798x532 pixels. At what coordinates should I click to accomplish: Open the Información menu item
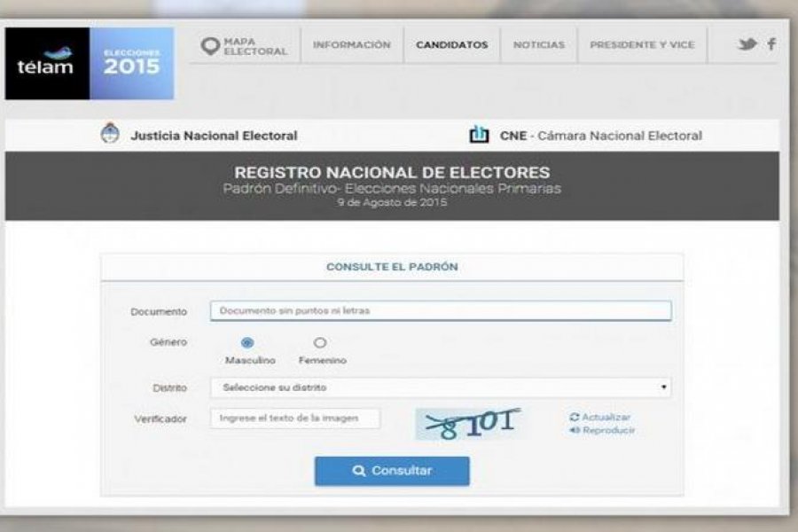pyautogui.click(x=352, y=45)
